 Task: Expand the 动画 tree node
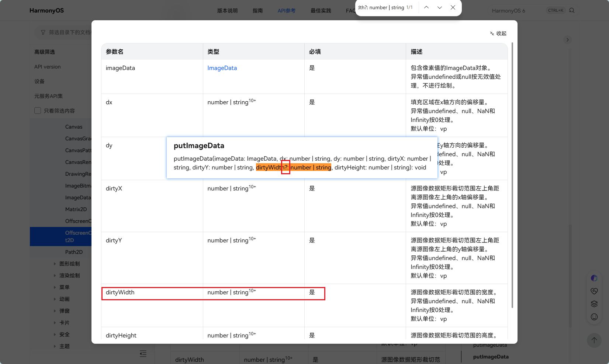(x=55, y=299)
